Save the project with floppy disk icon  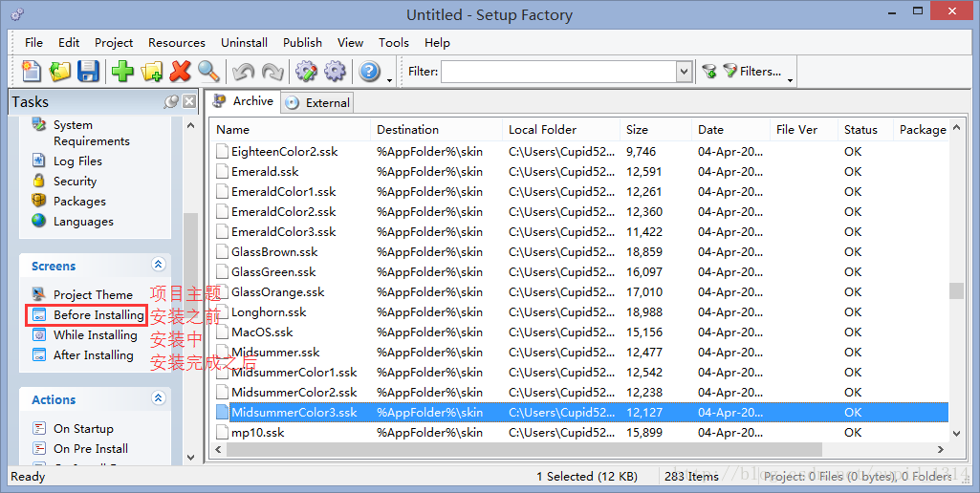[x=88, y=72]
